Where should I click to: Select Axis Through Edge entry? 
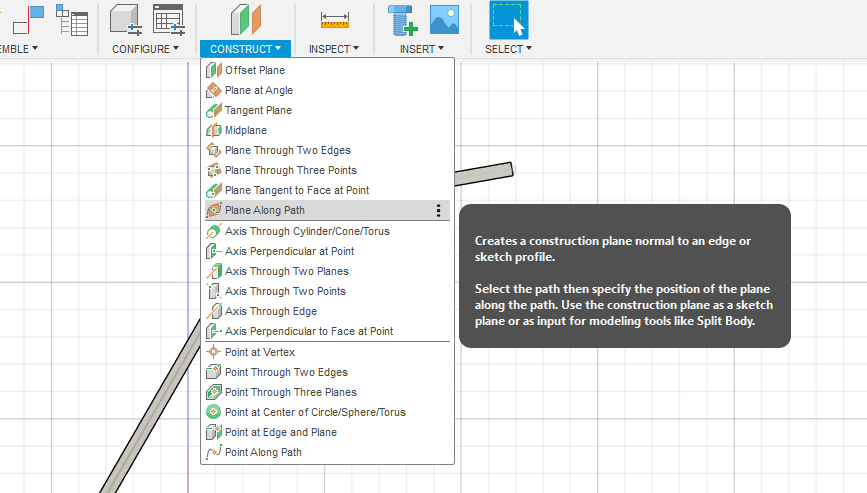(x=327, y=311)
